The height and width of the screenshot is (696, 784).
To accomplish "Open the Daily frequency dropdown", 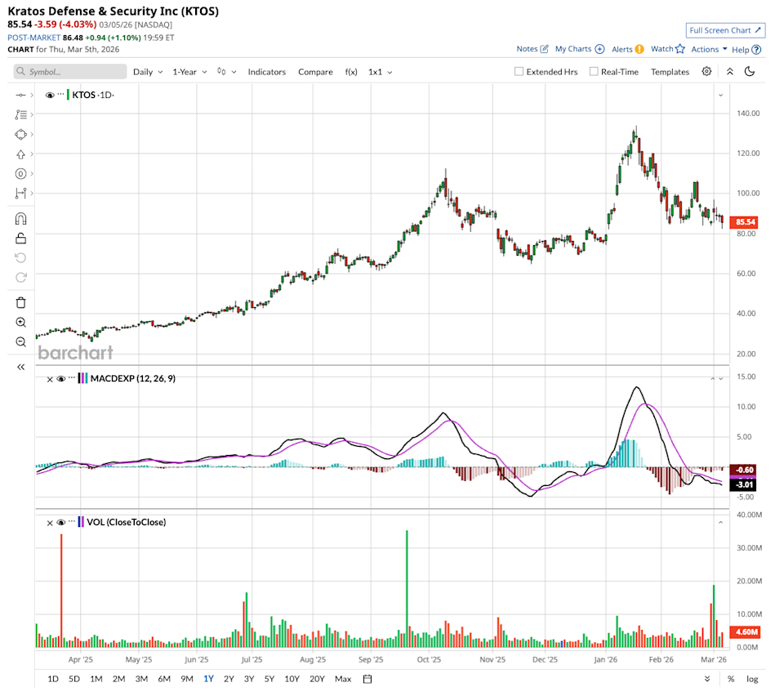I will coord(148,72).
